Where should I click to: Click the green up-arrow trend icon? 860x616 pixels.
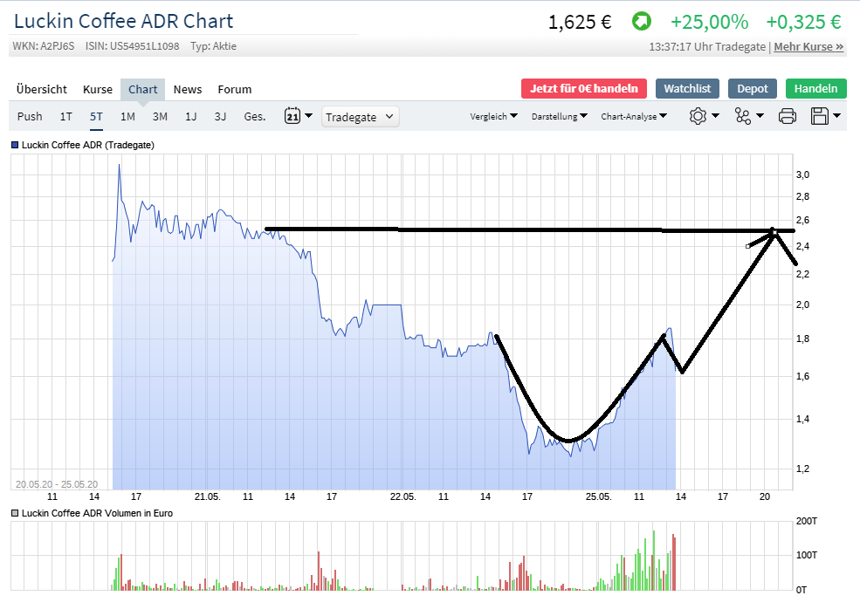[x=641, y=22]
